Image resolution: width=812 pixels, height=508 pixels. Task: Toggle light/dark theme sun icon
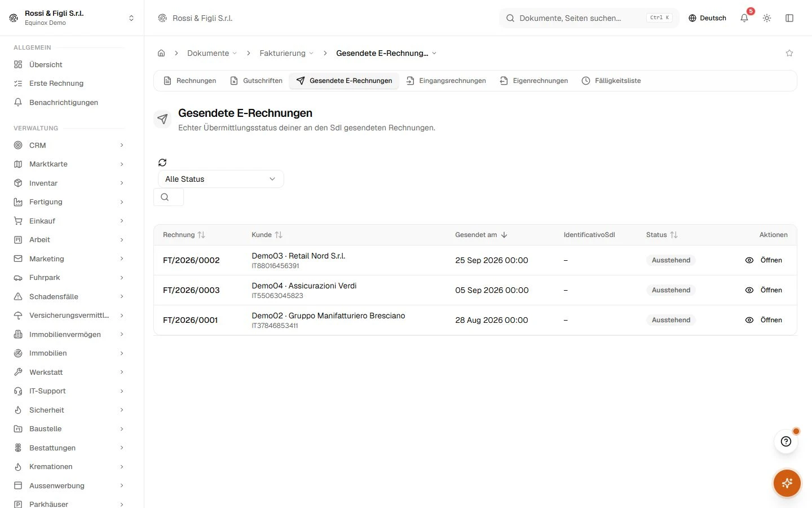[767, 18]
